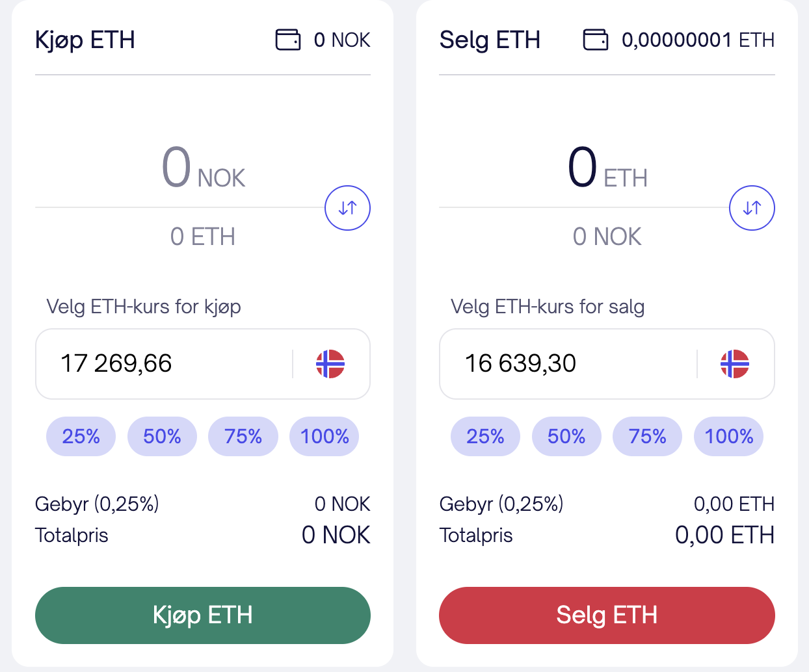Open the Selg ETH panel header
The height and width of the screenshot is (672, 809).
click(490, 40)
